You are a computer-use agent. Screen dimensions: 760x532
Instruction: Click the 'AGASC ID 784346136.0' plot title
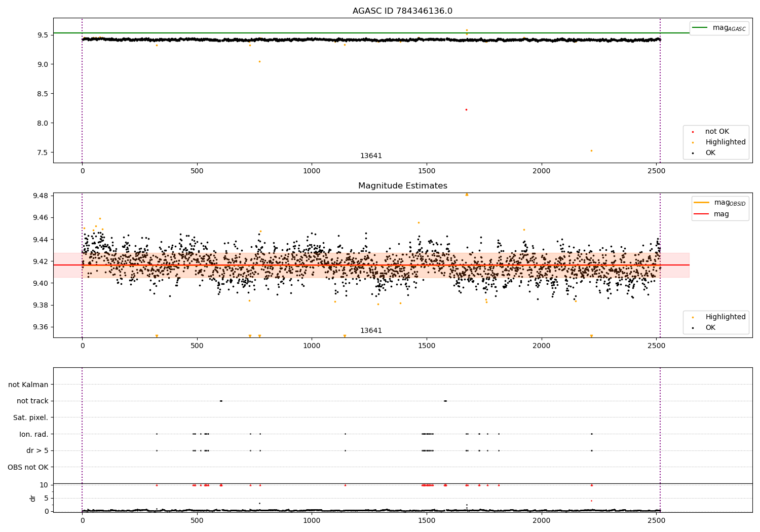(x=402, y=11)
